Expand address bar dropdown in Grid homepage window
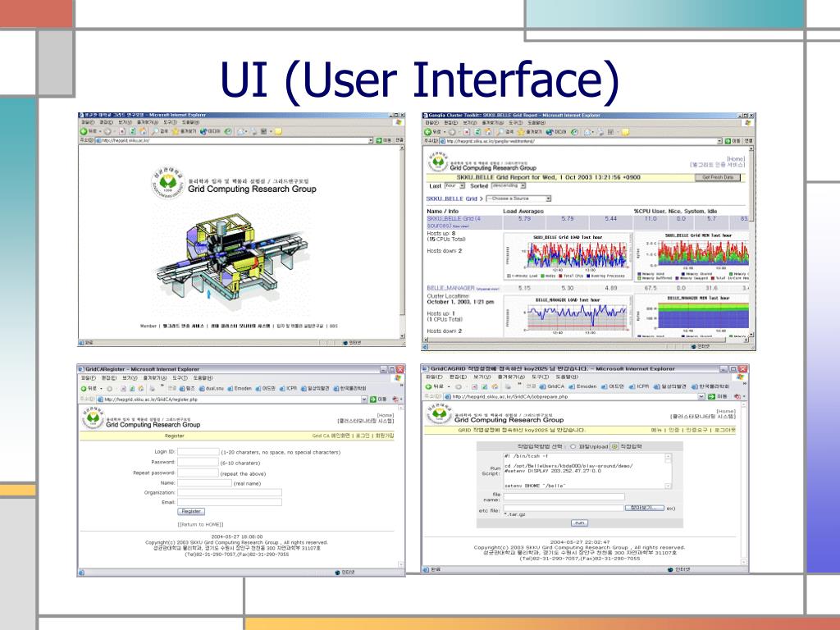The height and width of the screenshot is (630, 840). [370, 140]
